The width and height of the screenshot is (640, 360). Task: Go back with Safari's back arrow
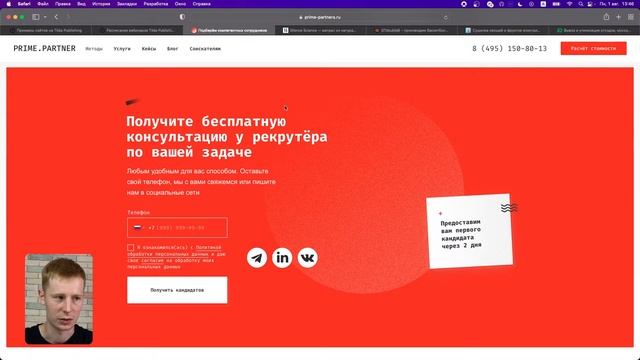(x=56, y=17)
